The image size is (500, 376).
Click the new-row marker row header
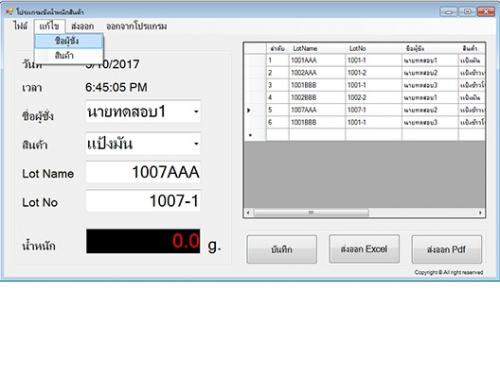[255, 135]
